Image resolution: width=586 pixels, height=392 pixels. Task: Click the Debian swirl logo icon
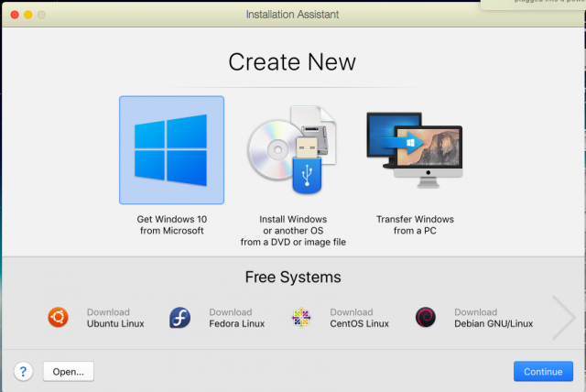(x=426, y=317)
